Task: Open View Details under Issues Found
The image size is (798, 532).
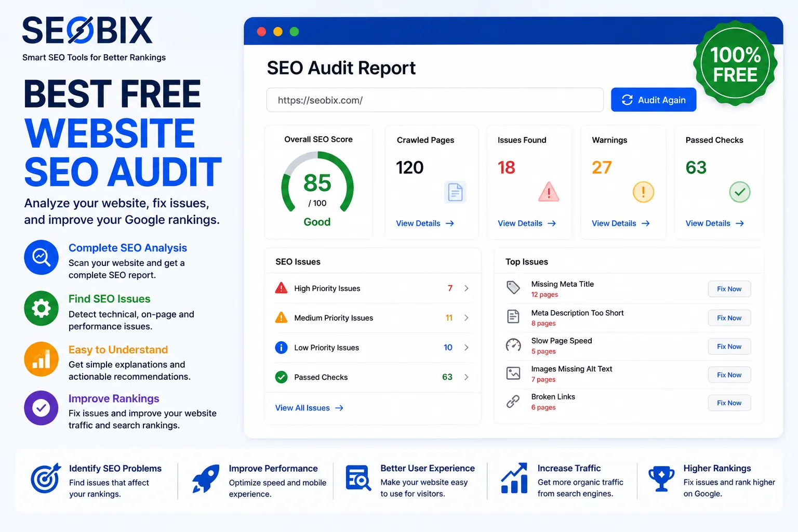Action: 527,223
